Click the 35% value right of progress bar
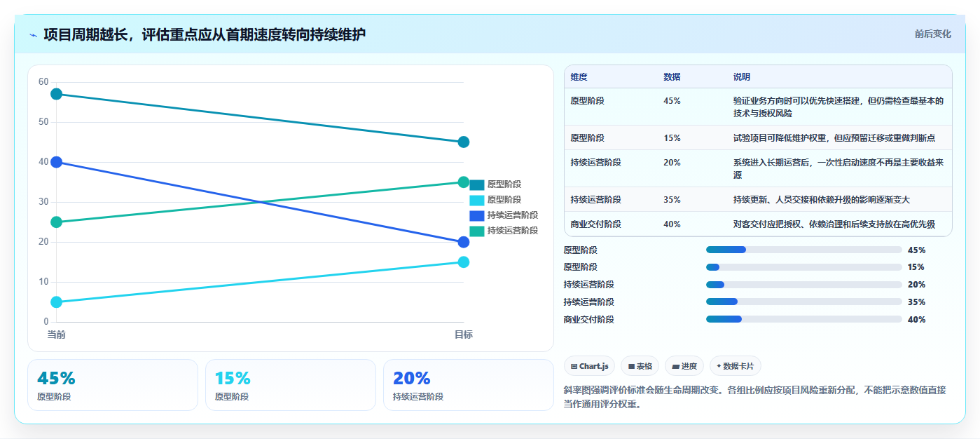The height and width of the screenshot is (439, 980). coord(916,302)
